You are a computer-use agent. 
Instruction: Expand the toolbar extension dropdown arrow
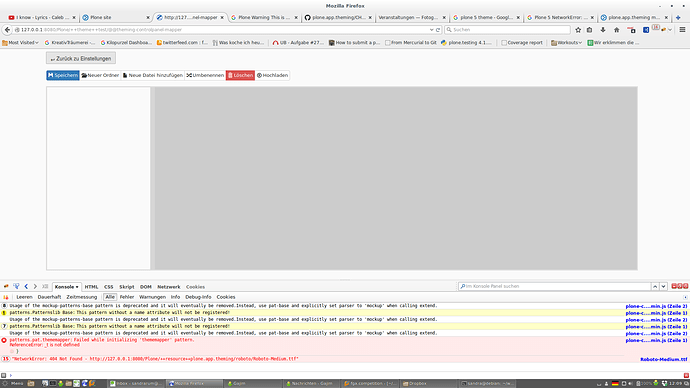[670, 30]
